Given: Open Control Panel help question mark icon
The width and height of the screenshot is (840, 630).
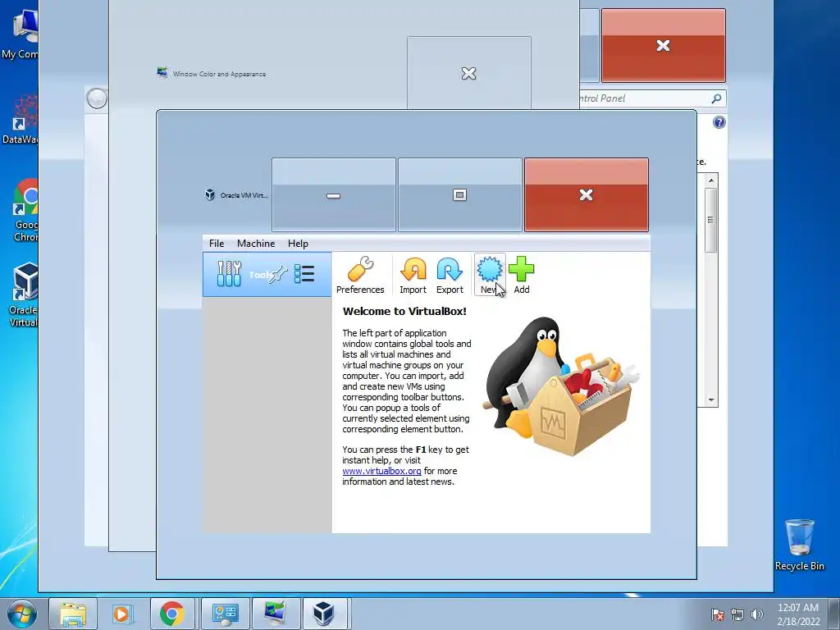Looking at the screenshot, I should pos(719,123).
